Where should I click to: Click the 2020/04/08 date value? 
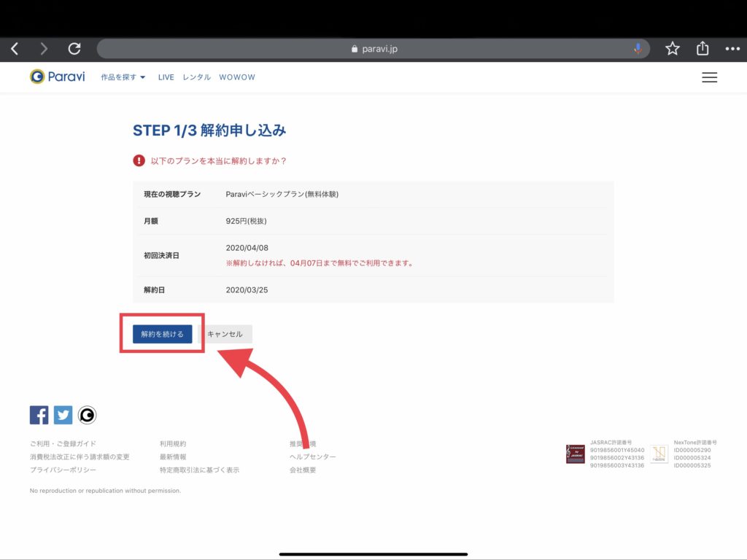[x=247, y=248]
